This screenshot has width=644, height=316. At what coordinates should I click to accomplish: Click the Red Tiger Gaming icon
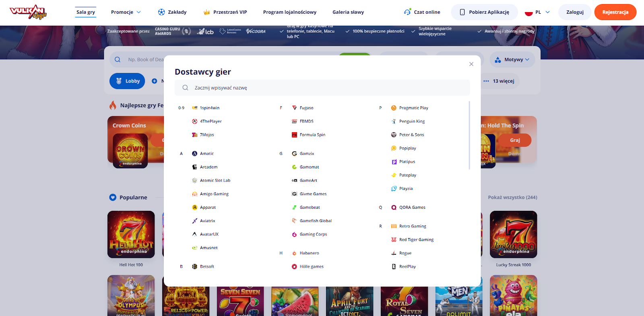(394, 240)
